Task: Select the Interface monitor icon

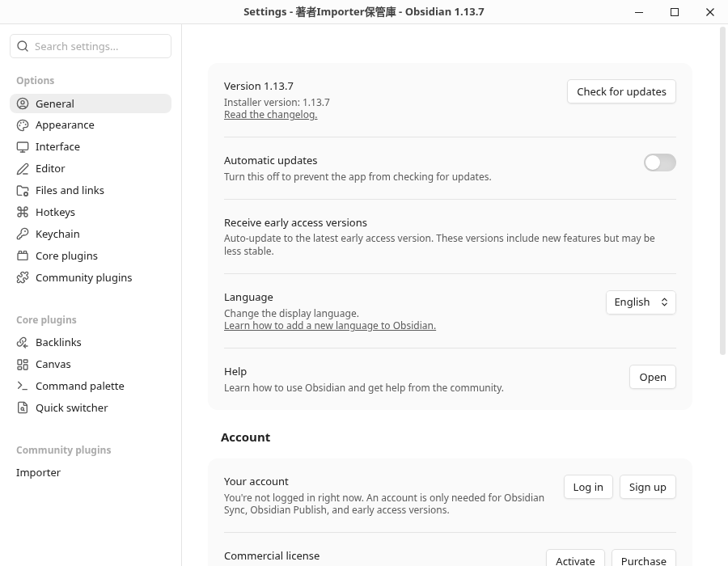Action: pos(23,147)
